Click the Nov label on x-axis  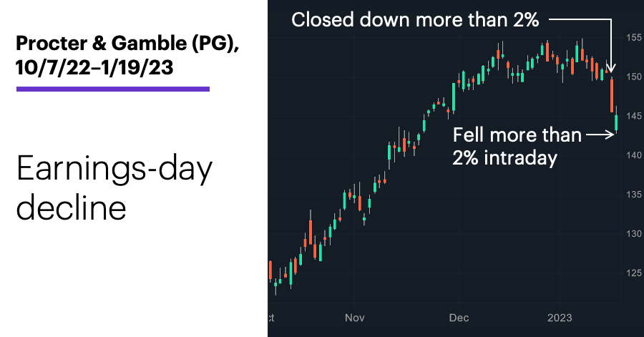pyautogui.click(x=354, y=318)
